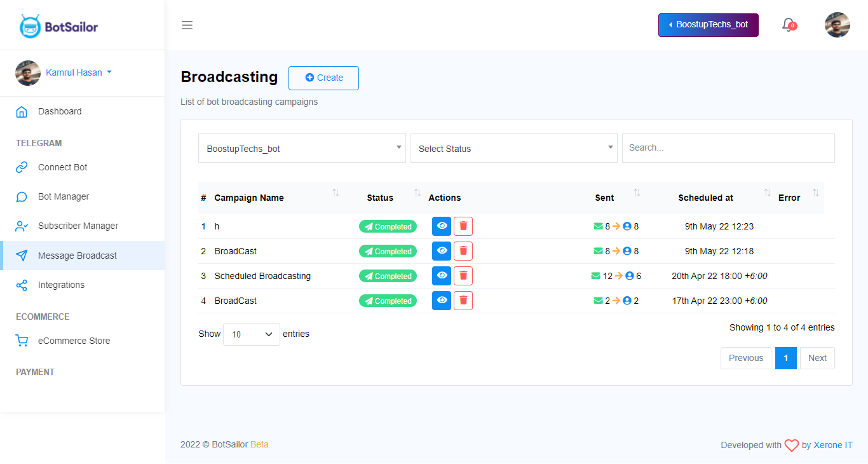Click the Connect Bot link icon
868x464 pixels.
pyautogui.click(x=22, y=167)
